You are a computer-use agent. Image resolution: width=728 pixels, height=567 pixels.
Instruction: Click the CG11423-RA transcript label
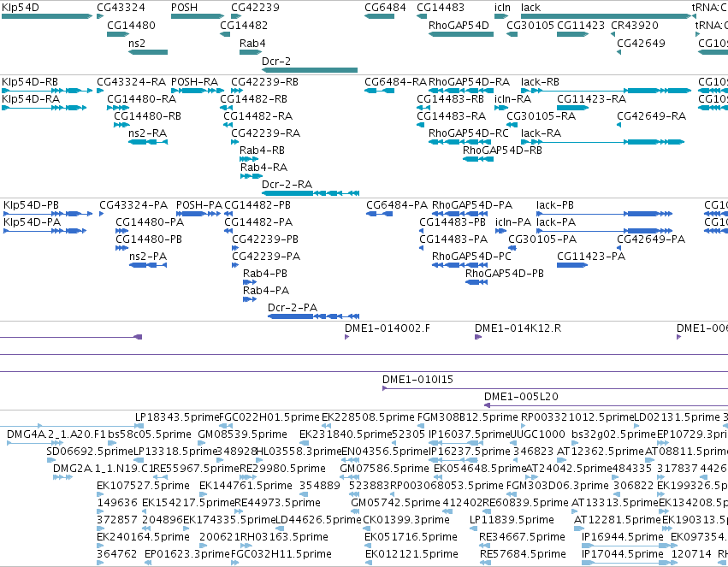592,99
